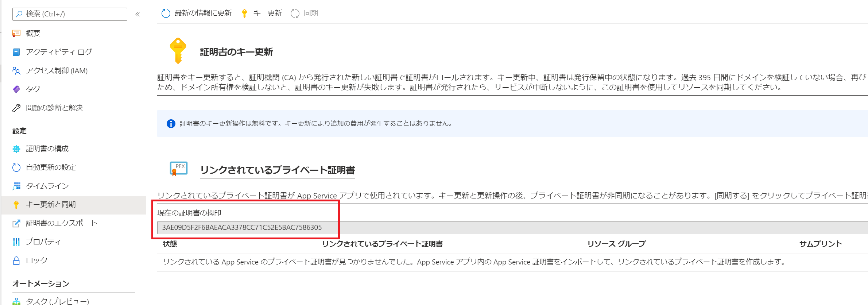
Task: Click the サムプリント column header
Action: click(821, 244)
